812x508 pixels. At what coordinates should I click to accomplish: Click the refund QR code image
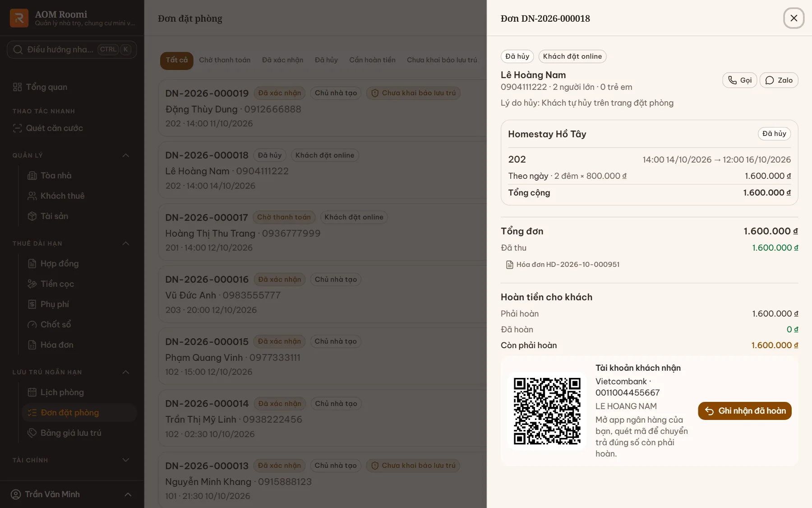tap(547, 411)
